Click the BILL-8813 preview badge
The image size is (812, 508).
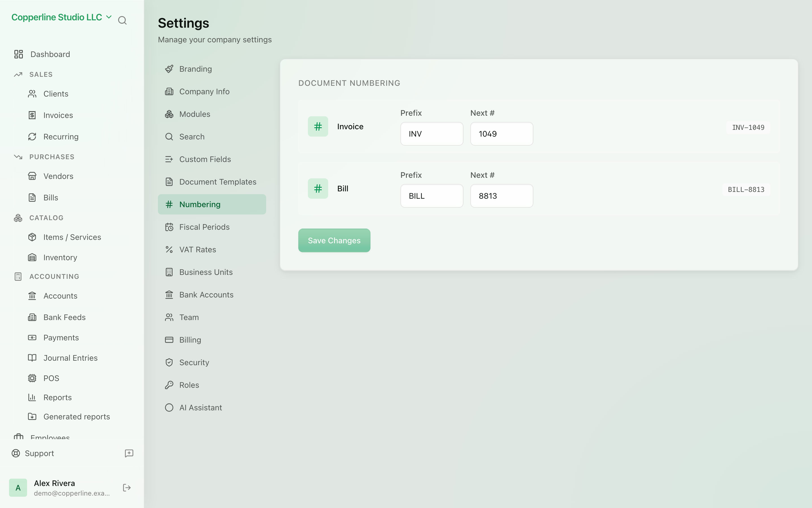746,189
